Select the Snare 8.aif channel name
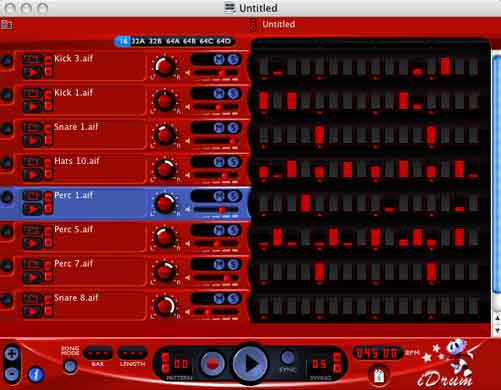This screenshot has width=501, height=390. pyautogui.click(x=76, y=298)
